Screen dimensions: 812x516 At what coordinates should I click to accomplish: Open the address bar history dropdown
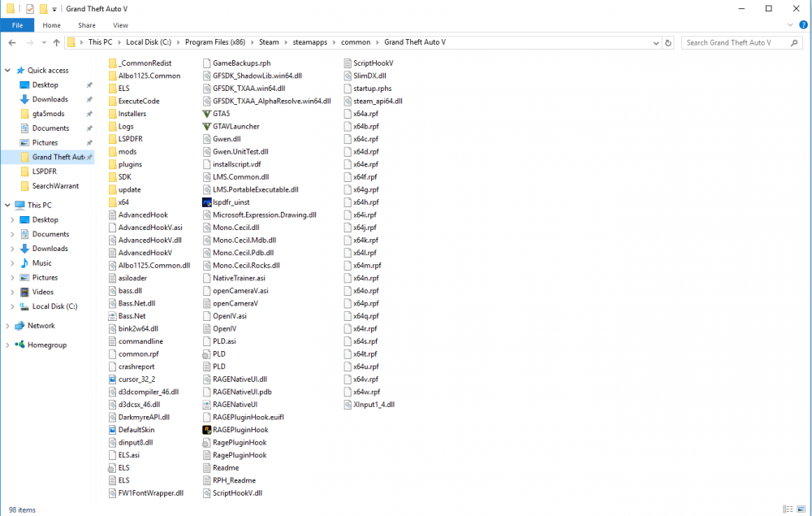point(655,43)
